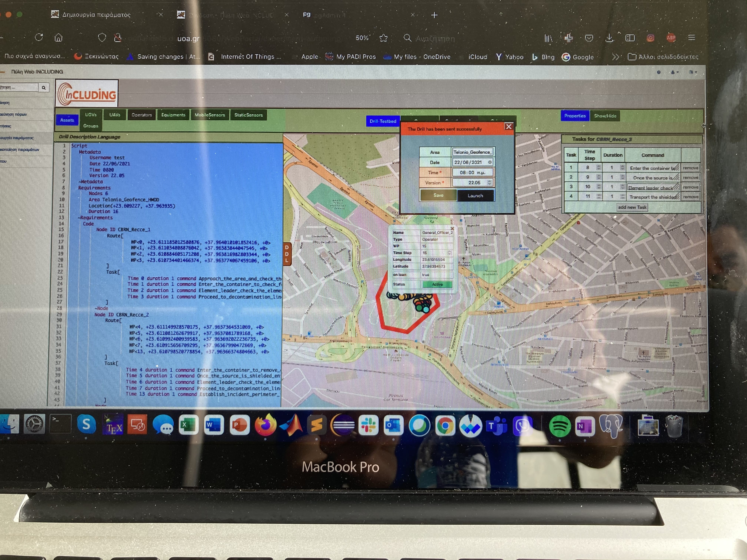Image resolution: width=747 pixels, height=560 pixels.
Task: Close the 'Drill has been sent successfully' dialog
Action: [x=509, y=127]
